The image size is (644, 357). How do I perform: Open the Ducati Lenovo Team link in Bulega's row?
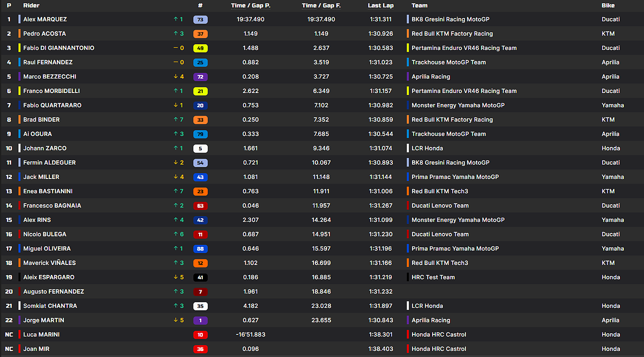(440, 234)
